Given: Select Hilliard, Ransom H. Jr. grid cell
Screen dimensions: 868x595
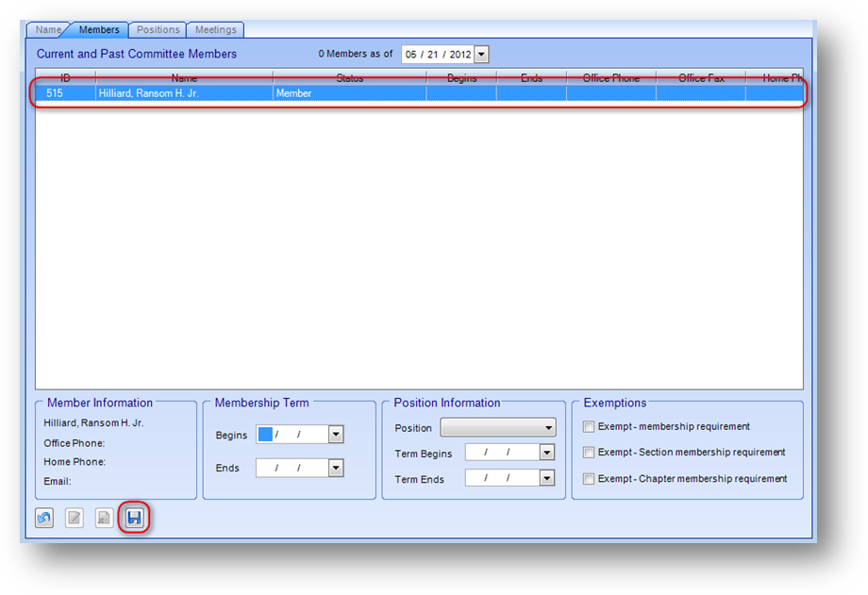Looking at the screenshot, I should click(184, 93).
